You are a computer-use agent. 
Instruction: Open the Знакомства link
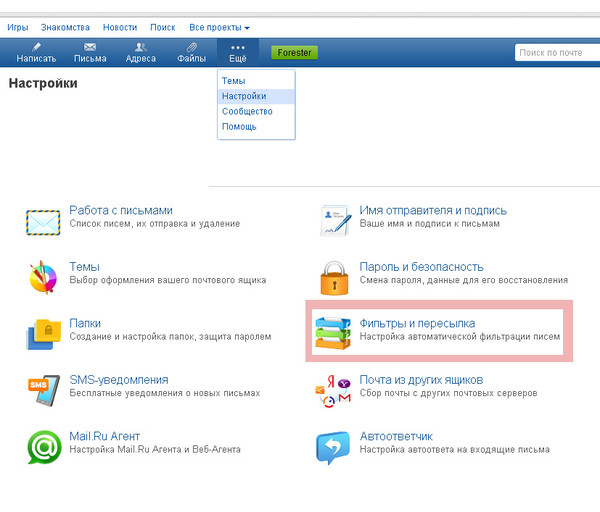point(65,28)
